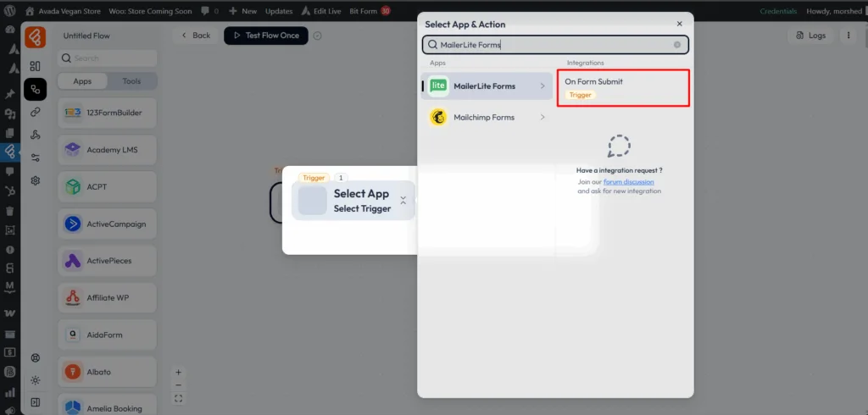
Task: Run Test Flow Once
Action: point(265,36)
